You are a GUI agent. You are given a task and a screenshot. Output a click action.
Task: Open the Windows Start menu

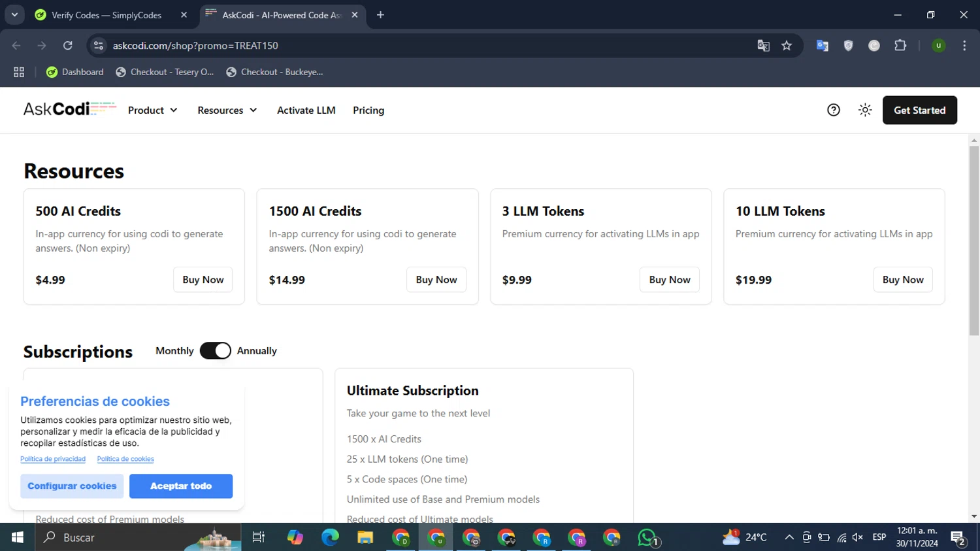(18, 537)
